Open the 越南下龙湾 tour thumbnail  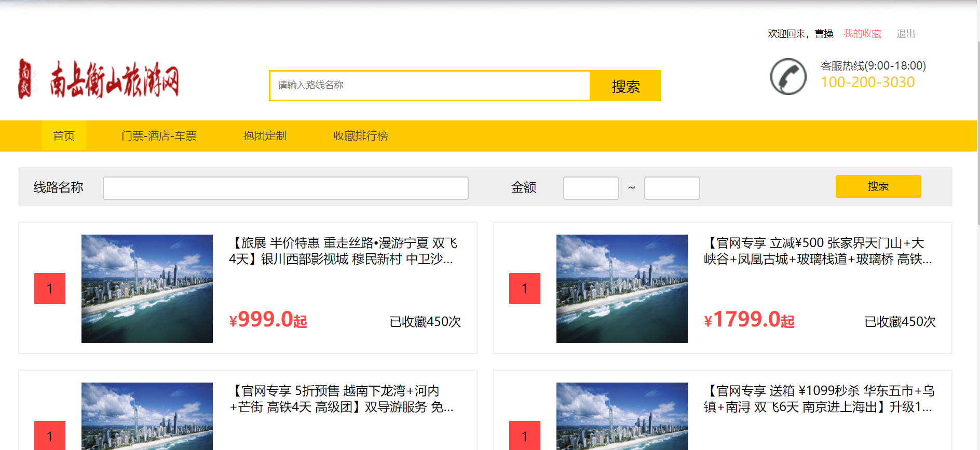pos(147,416)
